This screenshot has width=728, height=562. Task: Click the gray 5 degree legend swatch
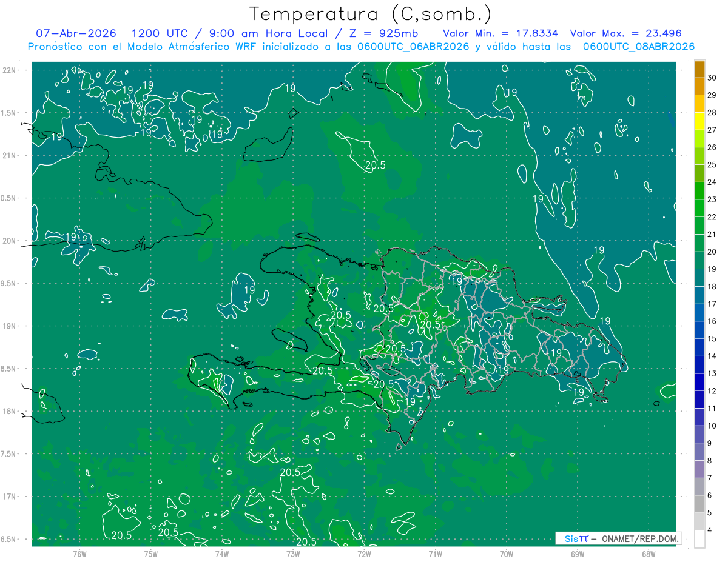(x=699, y=521)
